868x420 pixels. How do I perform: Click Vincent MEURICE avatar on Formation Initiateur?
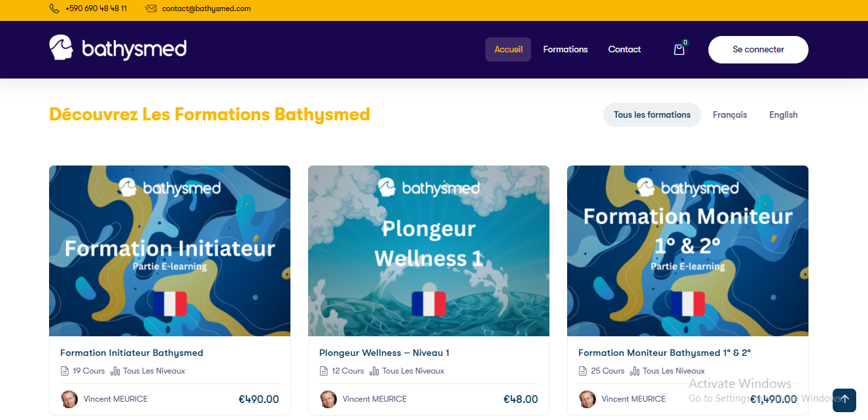coord(69,399)
